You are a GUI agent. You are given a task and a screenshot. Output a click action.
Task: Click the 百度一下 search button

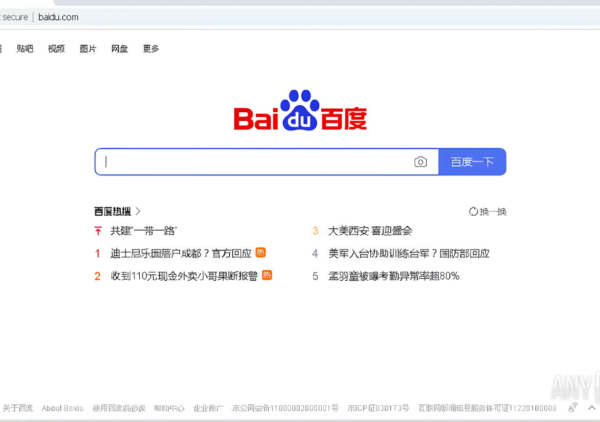point(472,162)
